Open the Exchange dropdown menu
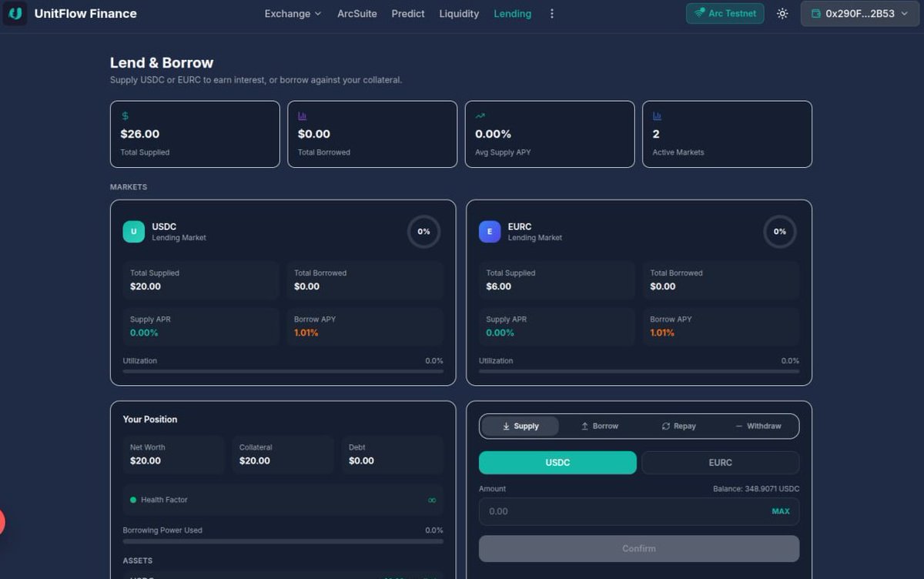The height and width of the screenshot is (579, 924). point(293,14)
